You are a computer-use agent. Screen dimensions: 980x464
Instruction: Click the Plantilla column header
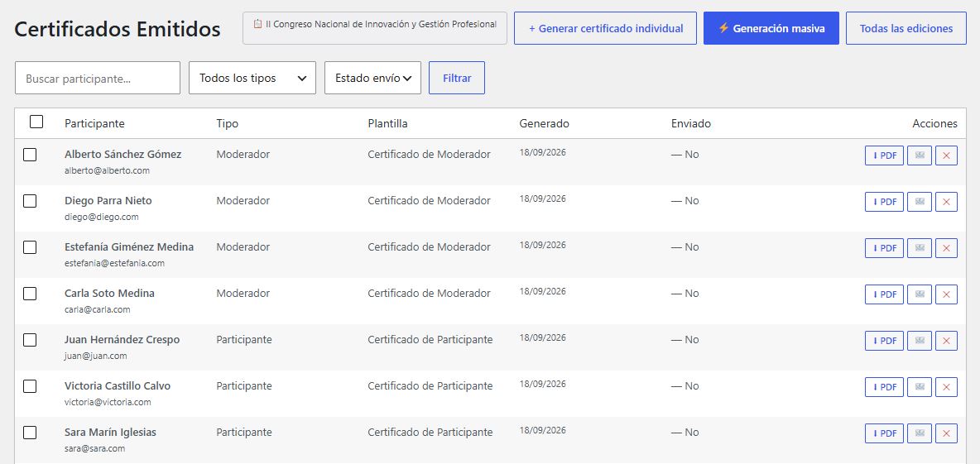[x=387, y=123]
